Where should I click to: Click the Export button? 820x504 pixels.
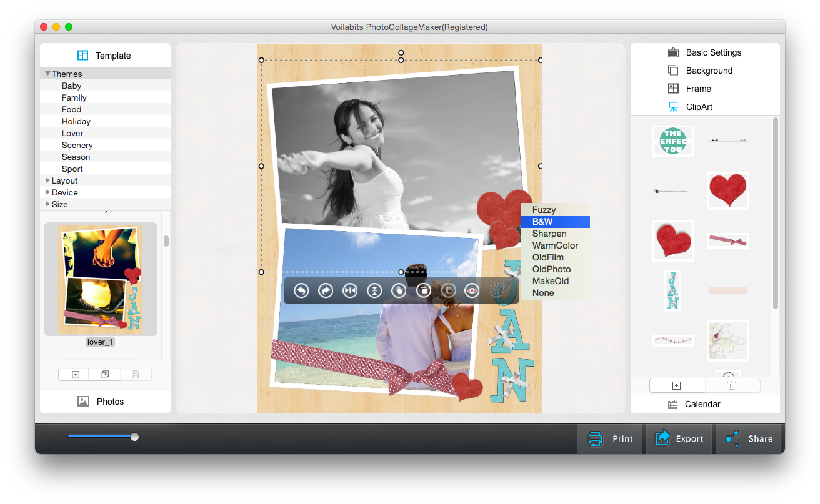[679, 438]
